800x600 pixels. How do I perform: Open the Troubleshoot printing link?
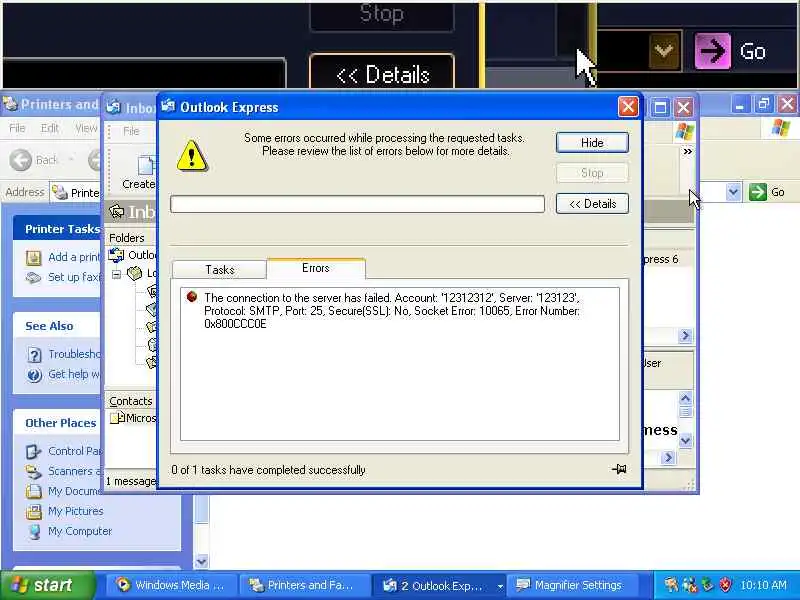74,354
